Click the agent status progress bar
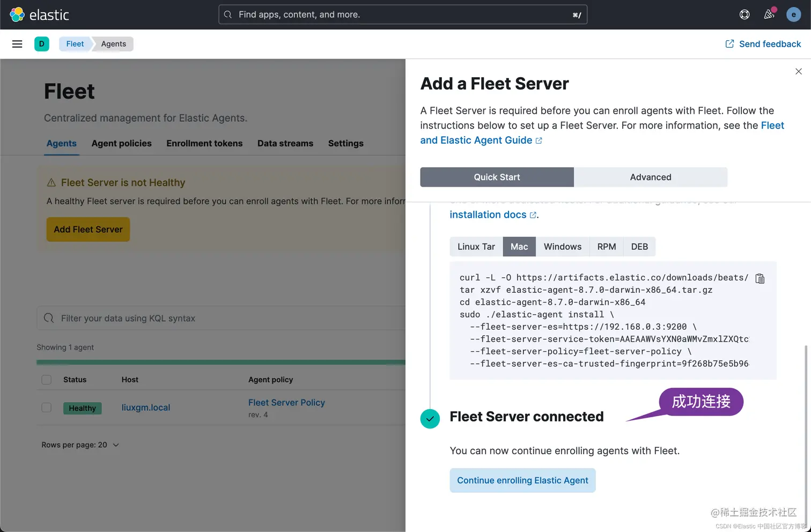Image resolution: width=811 pixels, height=532 pixels. click(221, 363)
